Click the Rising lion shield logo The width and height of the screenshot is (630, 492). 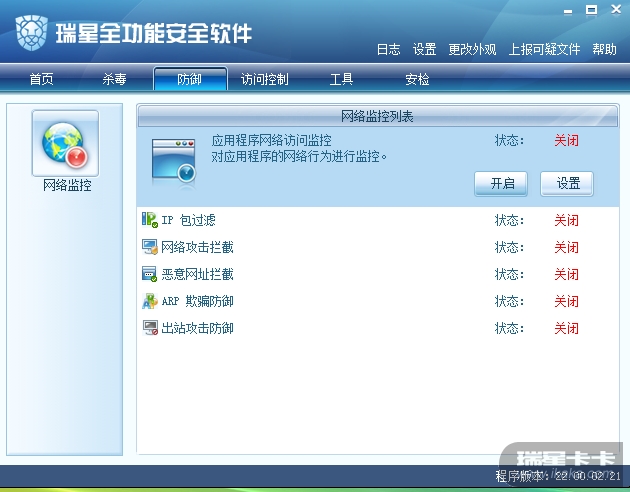coord(31,33)
